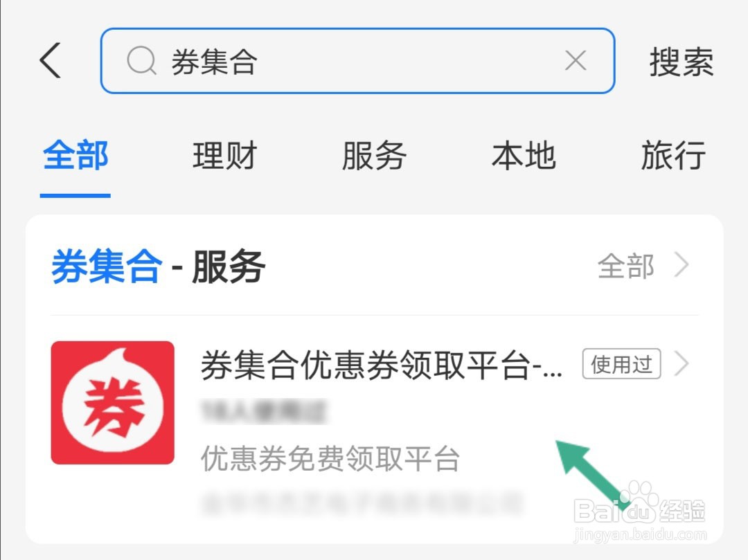Tap the back arrow icon
The image size is (748, 560).
(x=50, y=60)
